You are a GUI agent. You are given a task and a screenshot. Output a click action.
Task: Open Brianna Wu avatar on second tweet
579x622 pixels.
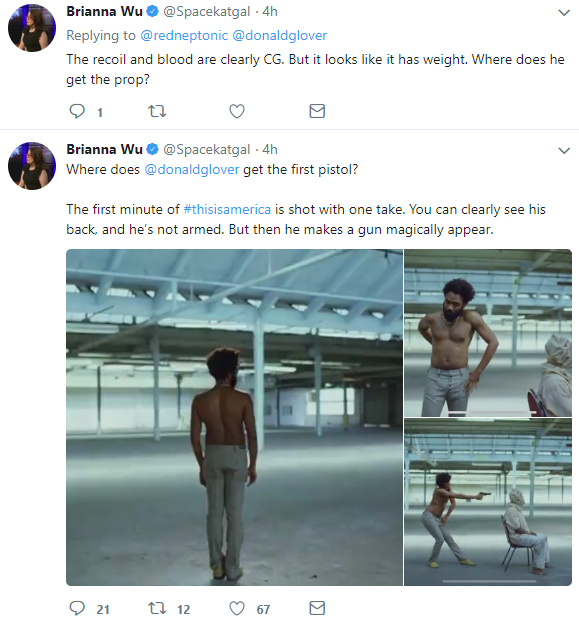32,166
